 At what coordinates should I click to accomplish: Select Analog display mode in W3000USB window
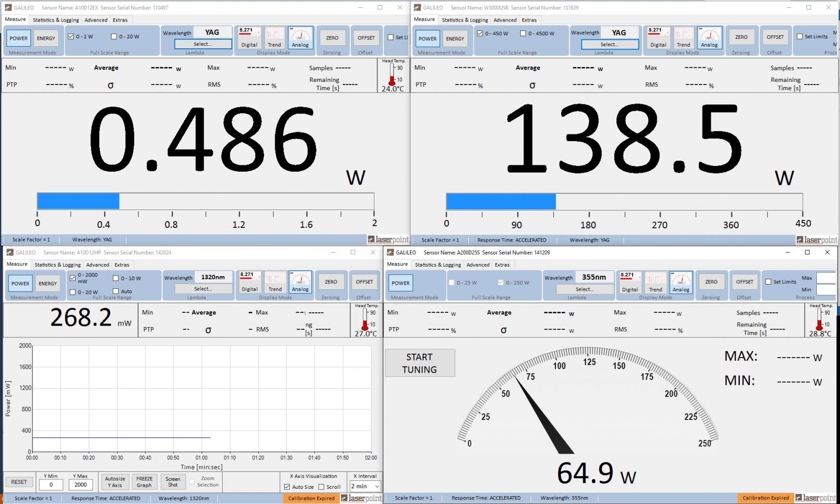point(709,37)
